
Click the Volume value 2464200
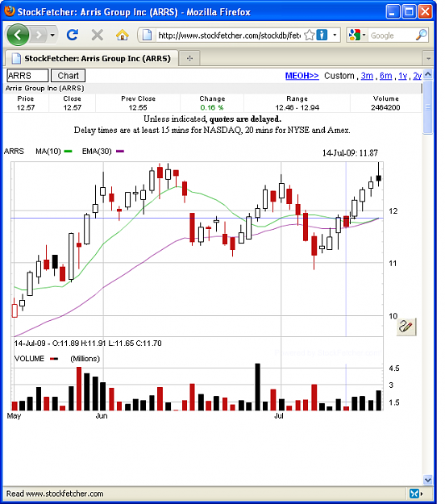pyautogui.click(x=385, y=108)
